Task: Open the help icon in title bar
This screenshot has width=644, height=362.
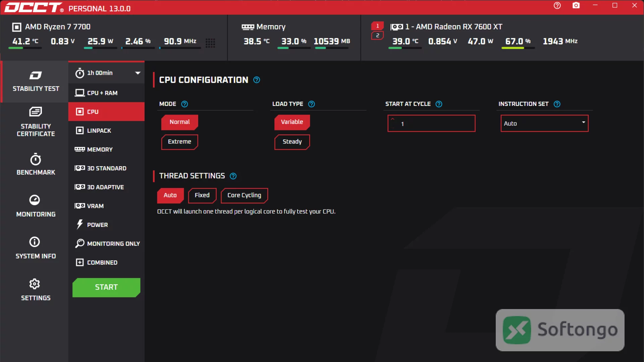Action: pos(557,6)
